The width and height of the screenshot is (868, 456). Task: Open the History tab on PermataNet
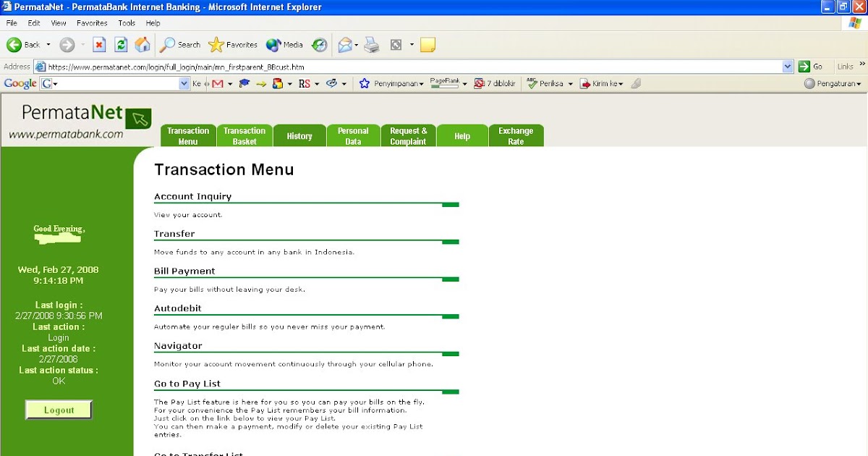299,136
